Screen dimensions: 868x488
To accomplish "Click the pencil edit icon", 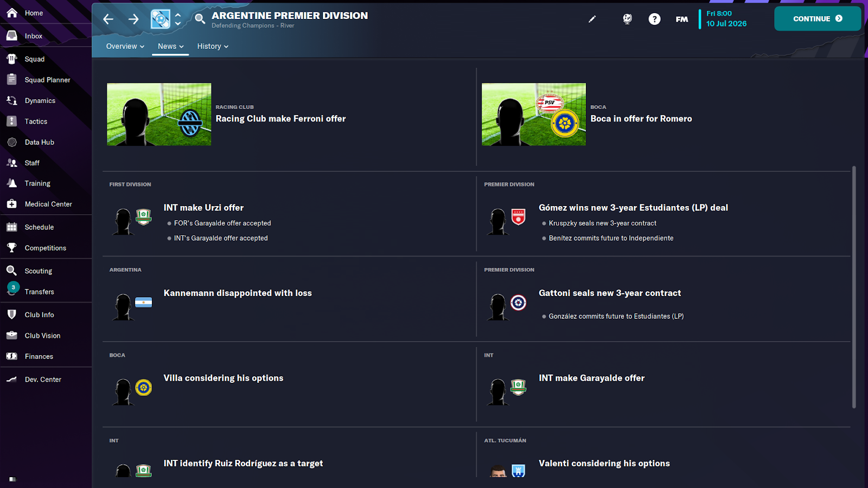I will (x=592, y=19).
